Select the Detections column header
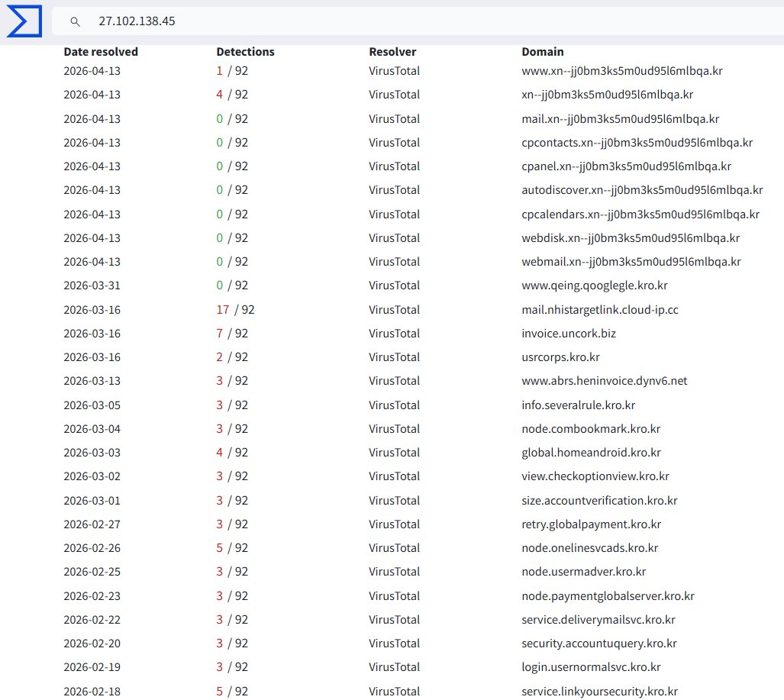The width and height of the screenshot is (784, 700). (245, 51)
